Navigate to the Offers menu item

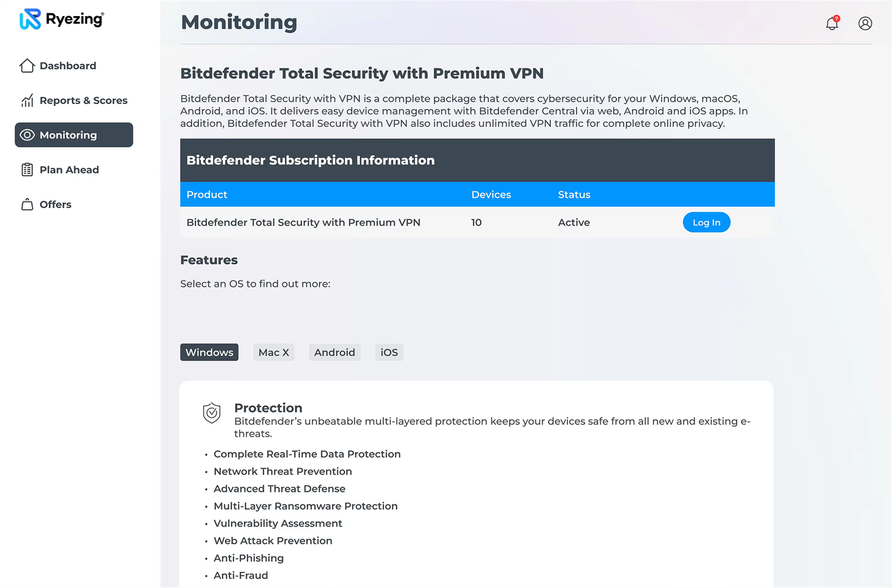56,205
